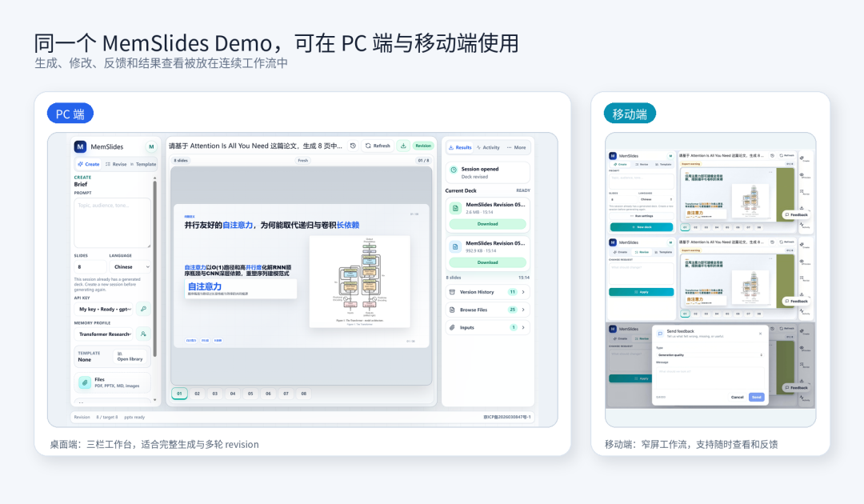
Task: Click the paperclip Files upload icon
Action: [x=85, y=382]
